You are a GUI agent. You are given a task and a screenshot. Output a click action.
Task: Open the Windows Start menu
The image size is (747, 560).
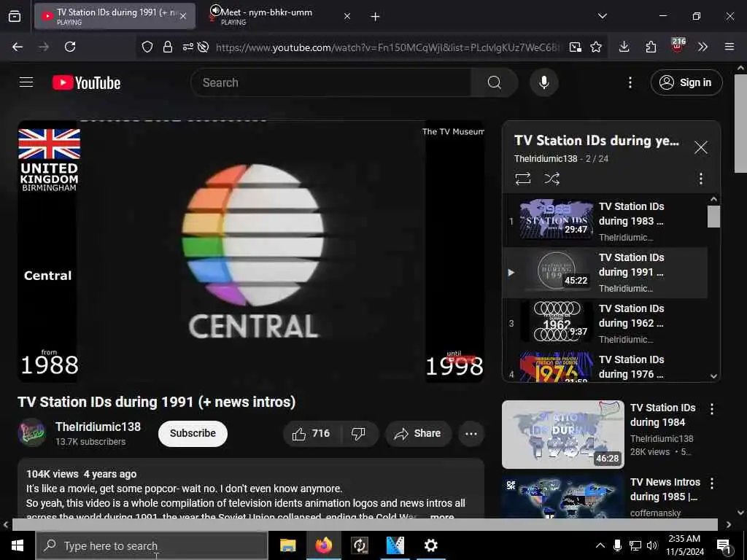18,545
